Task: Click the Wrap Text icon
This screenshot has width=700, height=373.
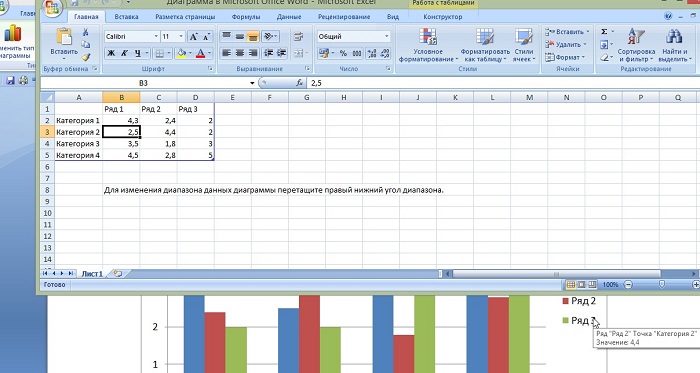Action: coord(298,37)
